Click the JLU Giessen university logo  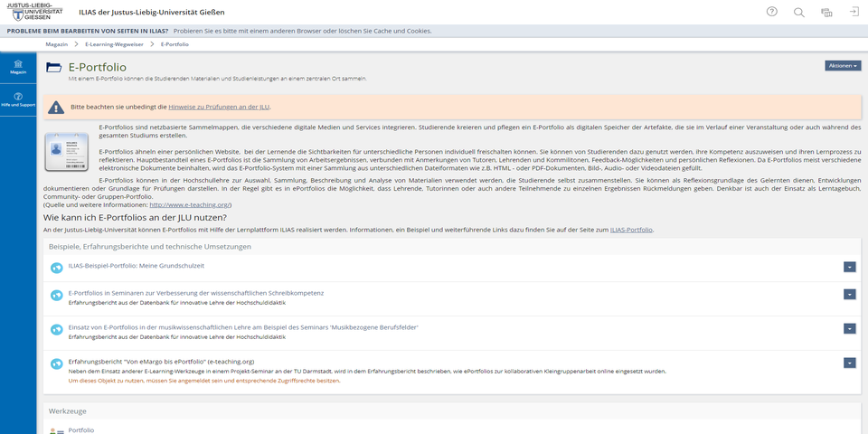click(x=34, y=12)
